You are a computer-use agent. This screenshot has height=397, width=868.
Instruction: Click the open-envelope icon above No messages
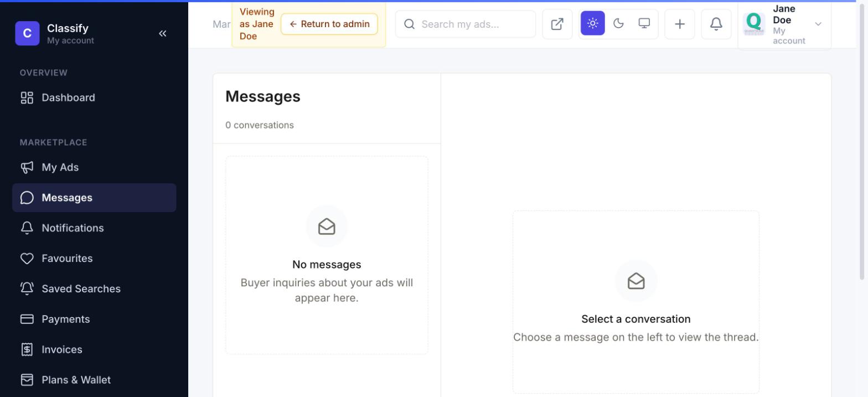pyautogui.click(x=327, y=226)
